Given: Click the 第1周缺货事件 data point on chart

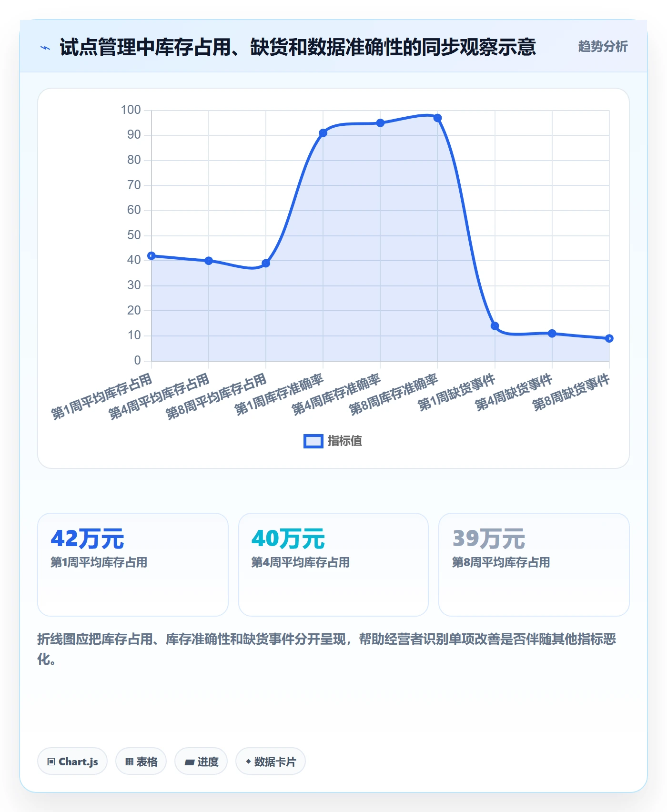Looking at the screenshot, I should pyautogui.click(x=495, y=326).
